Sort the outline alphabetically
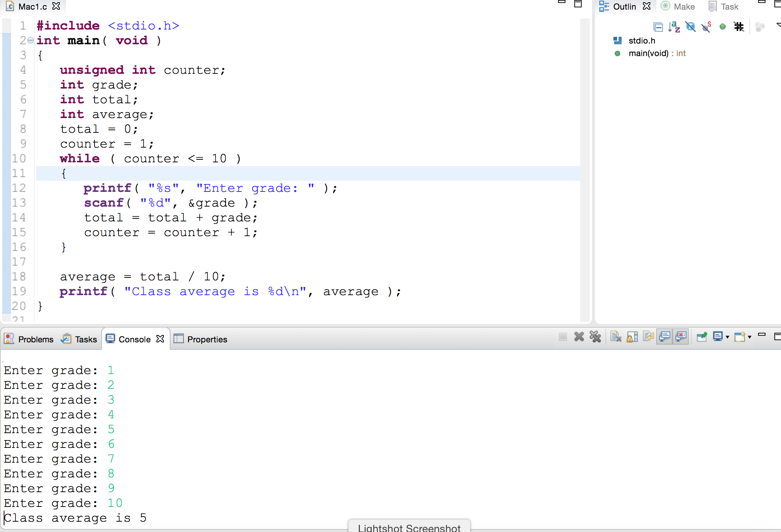The width and height of the screenshot is (781, 532). coord(674,27)
